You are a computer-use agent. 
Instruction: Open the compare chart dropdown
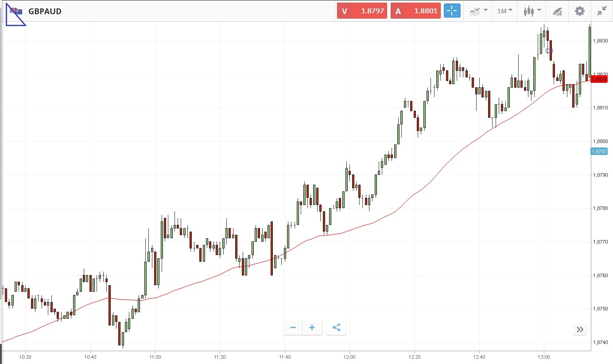(478, 11)
